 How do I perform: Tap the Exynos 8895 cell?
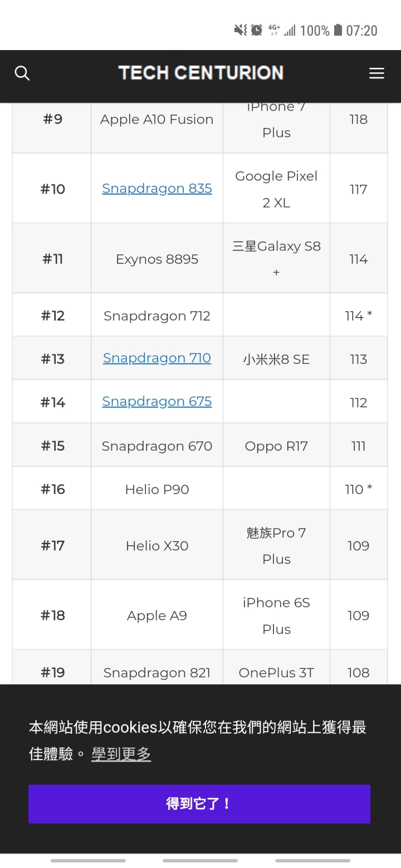click(x=157, y=258)
